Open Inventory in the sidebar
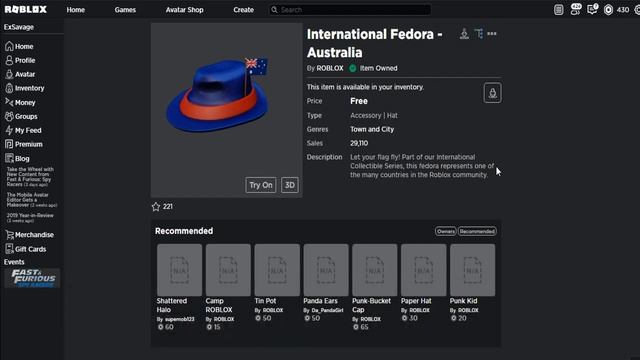This screenshot has height=360, width=640. (x=24, y=88)
